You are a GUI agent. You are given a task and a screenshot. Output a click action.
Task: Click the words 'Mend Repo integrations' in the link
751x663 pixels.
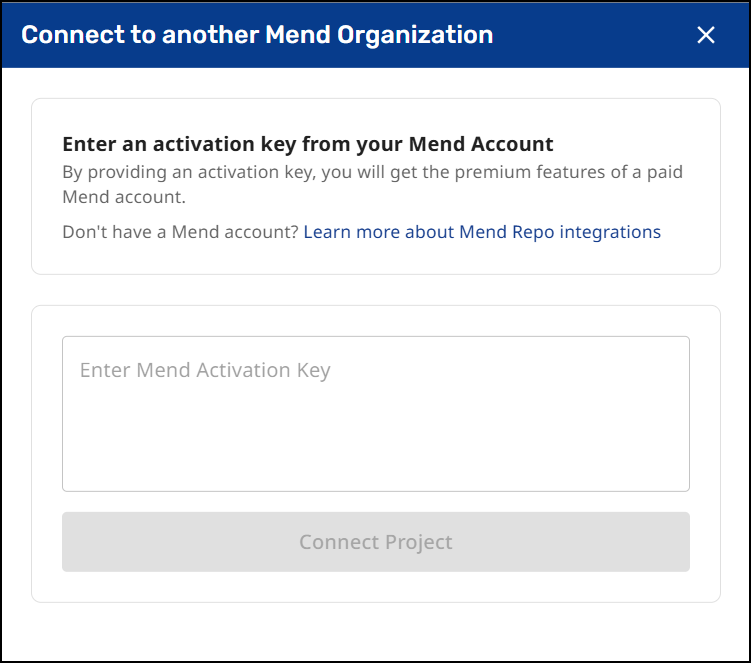pos(560,232)
